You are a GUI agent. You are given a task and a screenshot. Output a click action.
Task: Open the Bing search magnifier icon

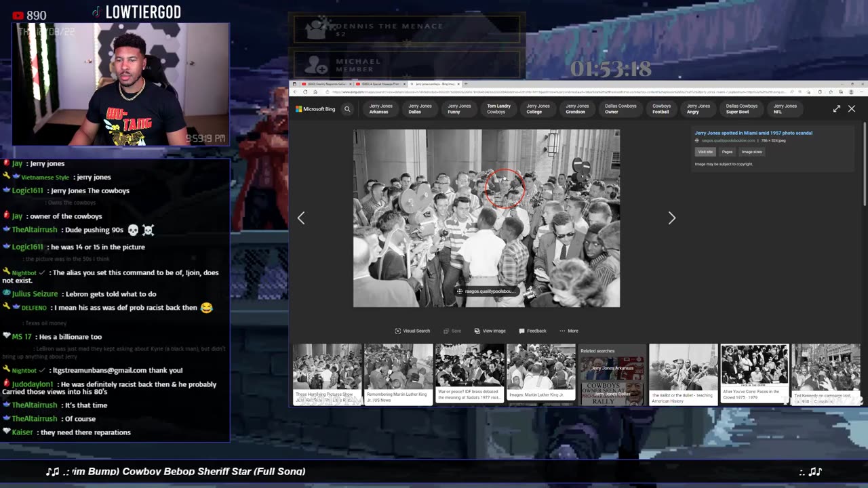tap(347, 108)
